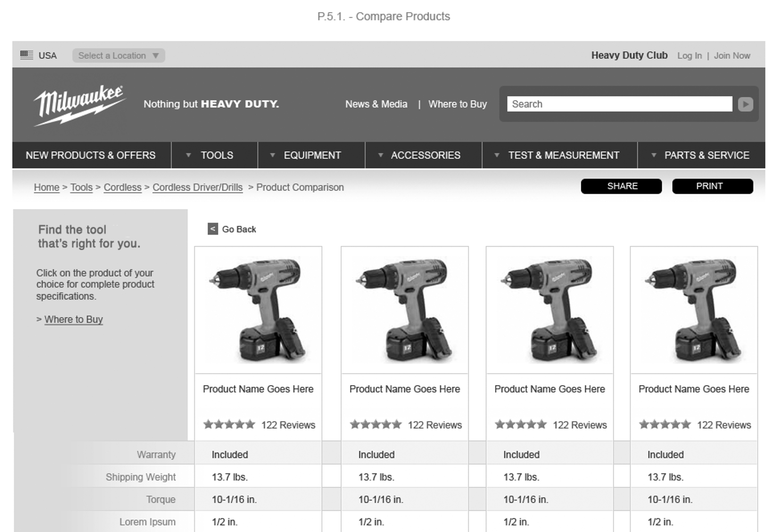Click the Milwaukee logo
777x532 pixels.
click(80, 105)
